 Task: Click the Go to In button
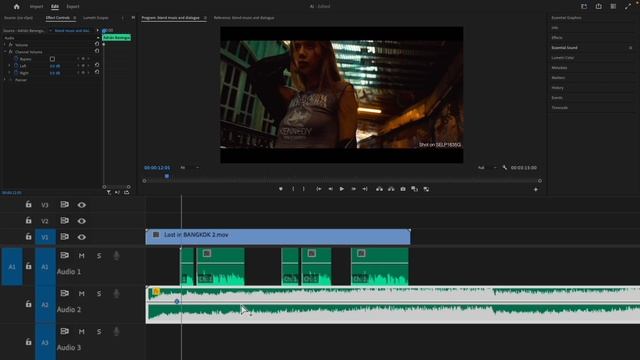click(319, 189)
